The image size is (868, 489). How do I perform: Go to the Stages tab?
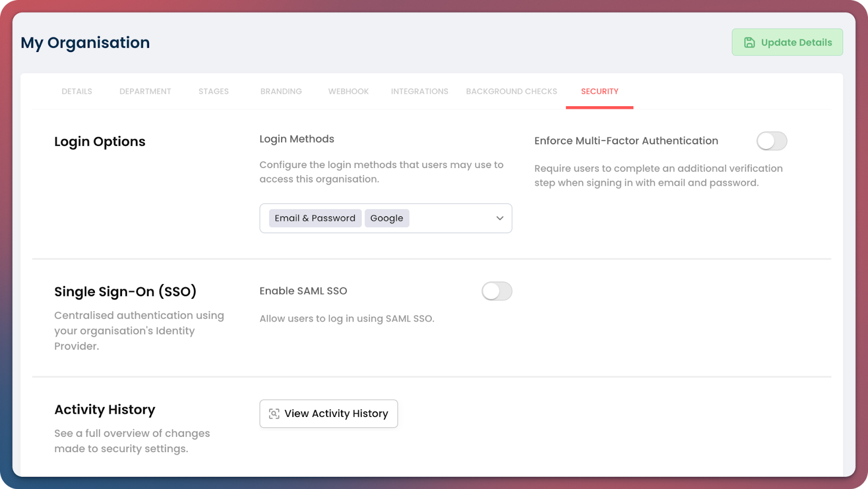(213, 91)
